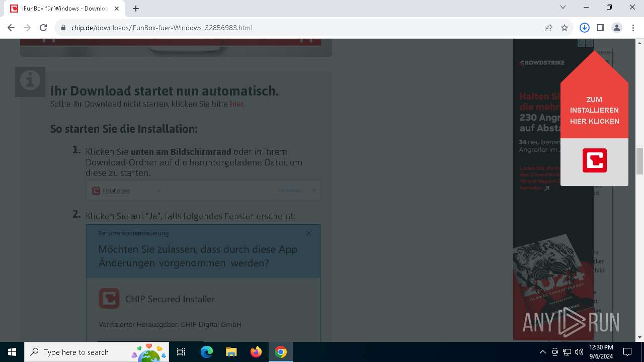Click the CHIP logo in install banner

(595, 160)
